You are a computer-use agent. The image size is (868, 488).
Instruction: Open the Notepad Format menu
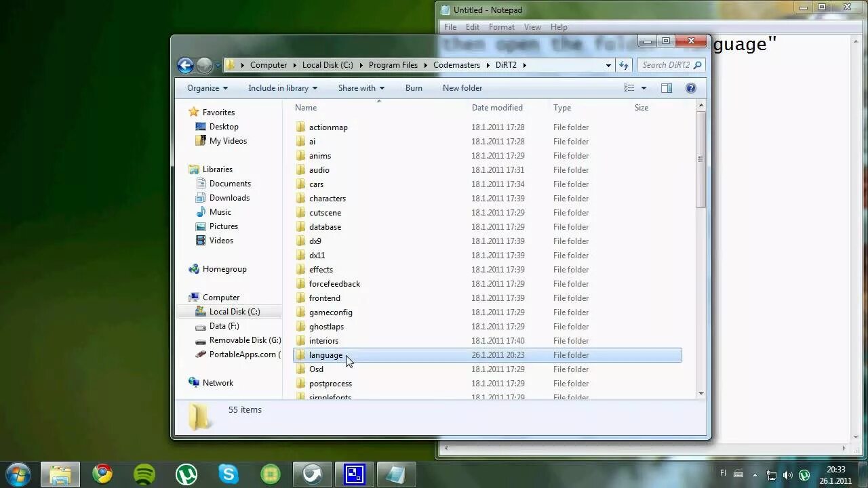tap(502, 27)
